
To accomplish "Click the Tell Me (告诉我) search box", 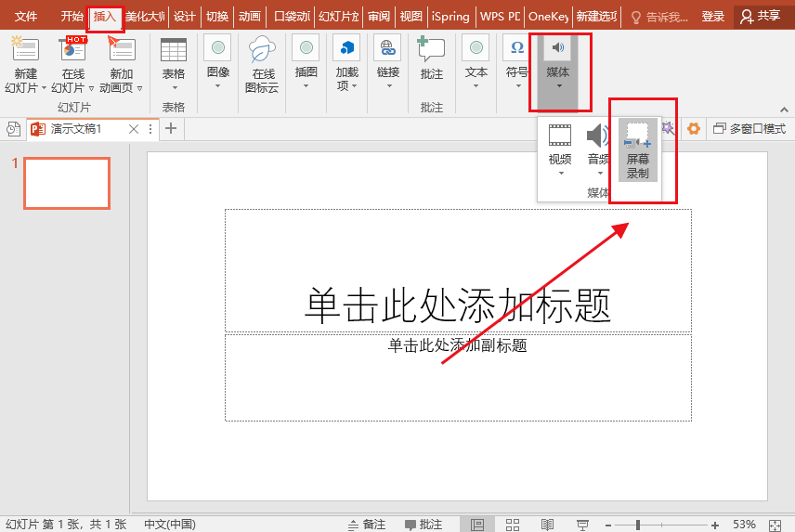I will click(x=659, y=18).
